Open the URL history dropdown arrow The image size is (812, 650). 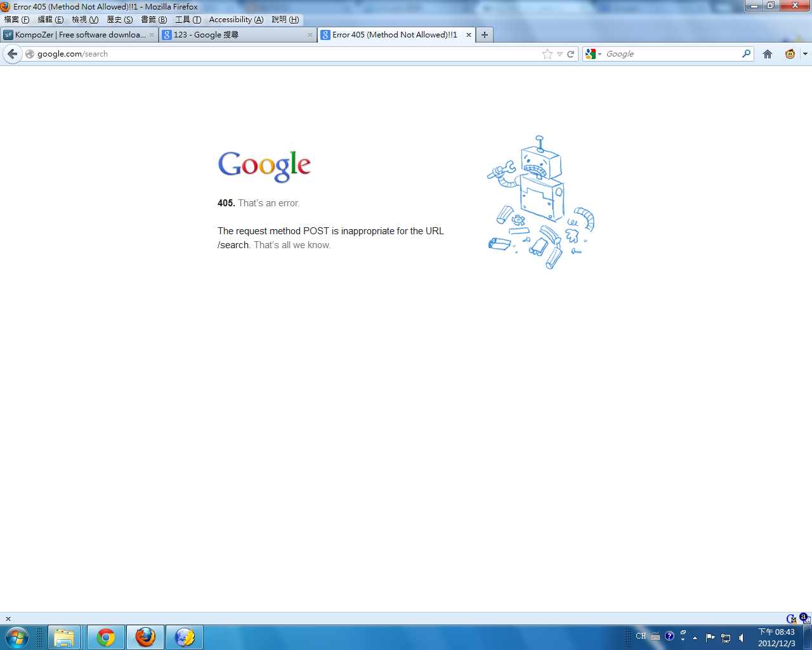pos(560,54)
